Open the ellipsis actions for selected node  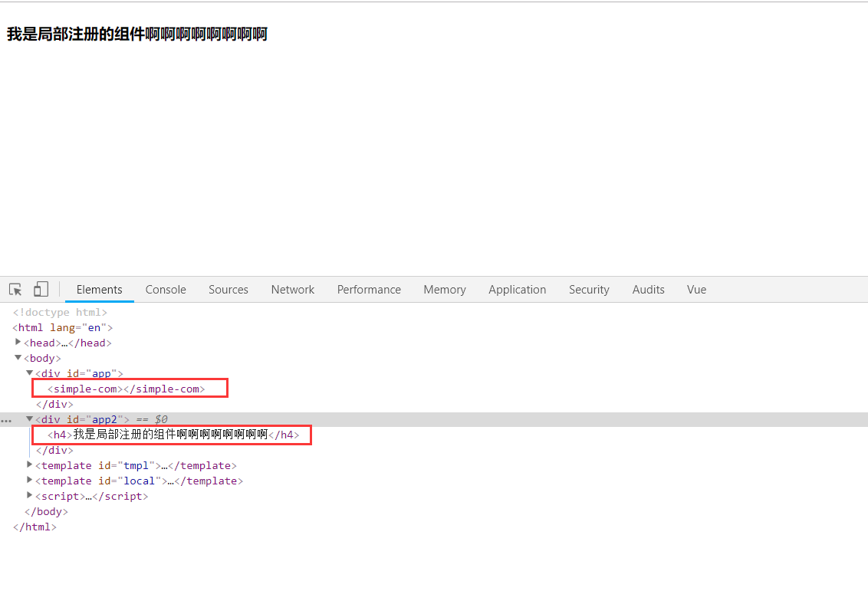(6, 421)
